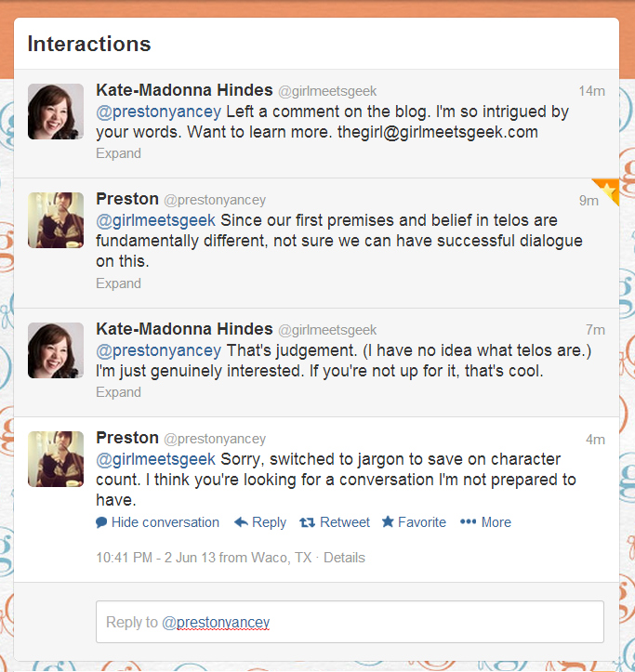Viewport: 635px width, 672px height.
Task: Click the Reply to @prestonyancey input field
Action: click(350, 622)
